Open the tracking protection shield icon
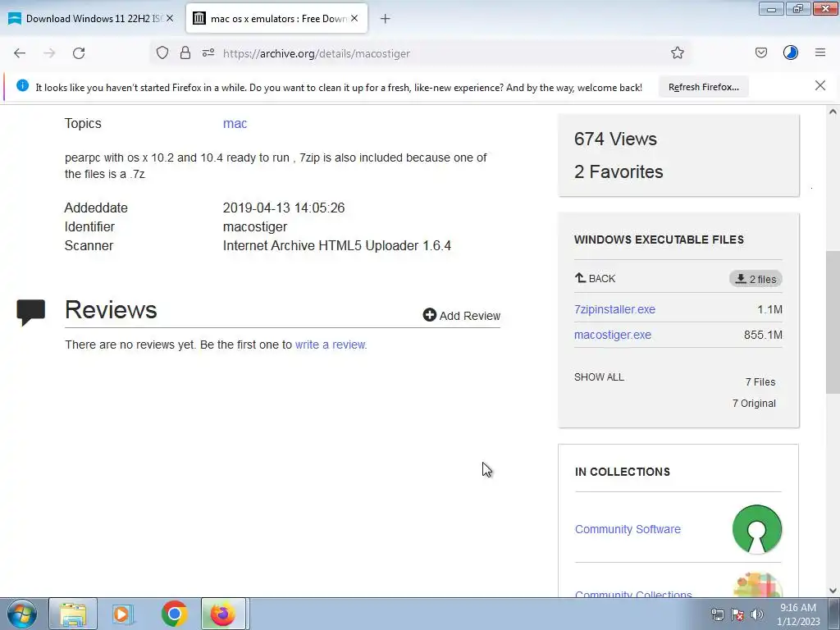The width and height of the screenshot is (840, 630). 162,52
